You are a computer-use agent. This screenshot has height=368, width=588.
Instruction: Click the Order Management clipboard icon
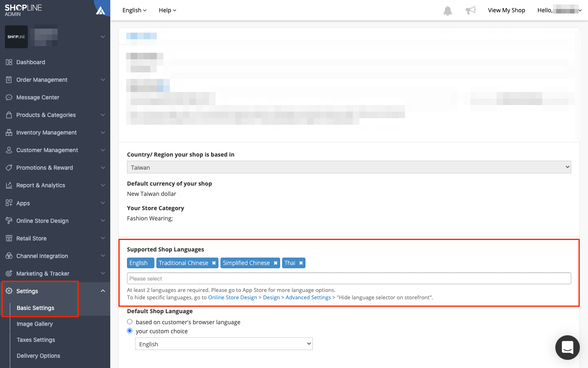pyautogui.click(x=9, y=80)
